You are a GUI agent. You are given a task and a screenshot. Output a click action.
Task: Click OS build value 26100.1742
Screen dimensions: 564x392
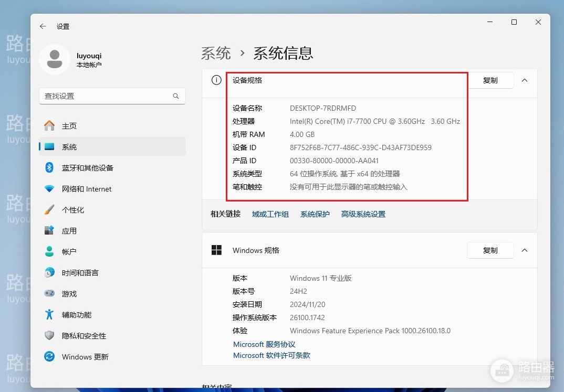point(307,317)
